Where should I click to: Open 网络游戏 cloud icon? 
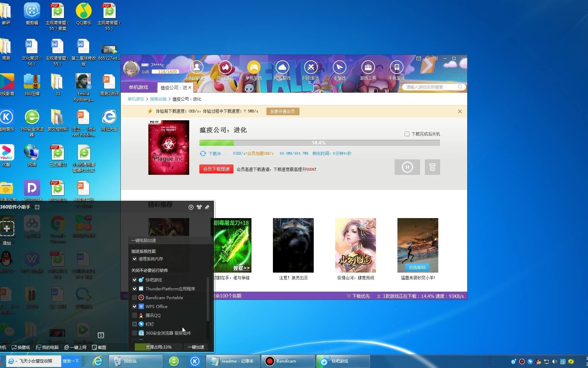282,67
